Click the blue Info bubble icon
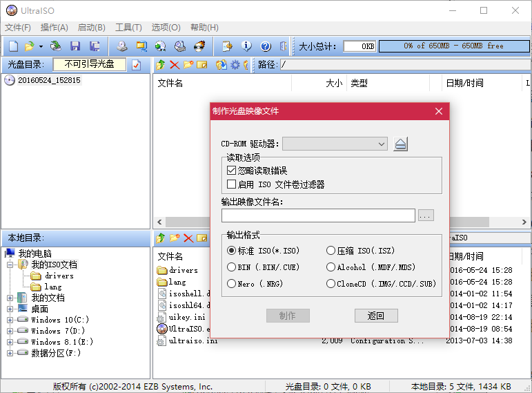Screen dimensions: 532x393 [246, 46]
